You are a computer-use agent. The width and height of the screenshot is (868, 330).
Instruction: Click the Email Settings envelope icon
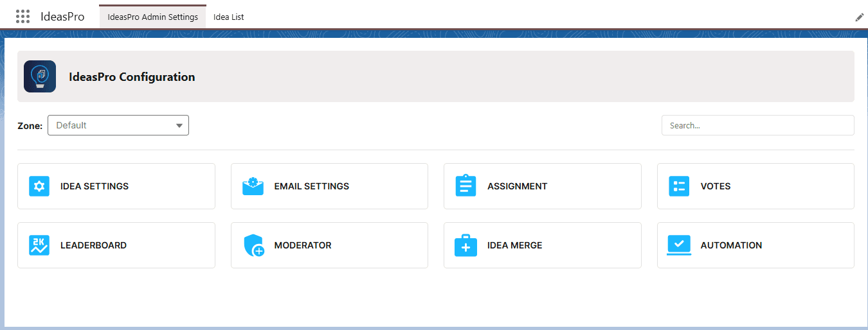click(x=253, y=186)
